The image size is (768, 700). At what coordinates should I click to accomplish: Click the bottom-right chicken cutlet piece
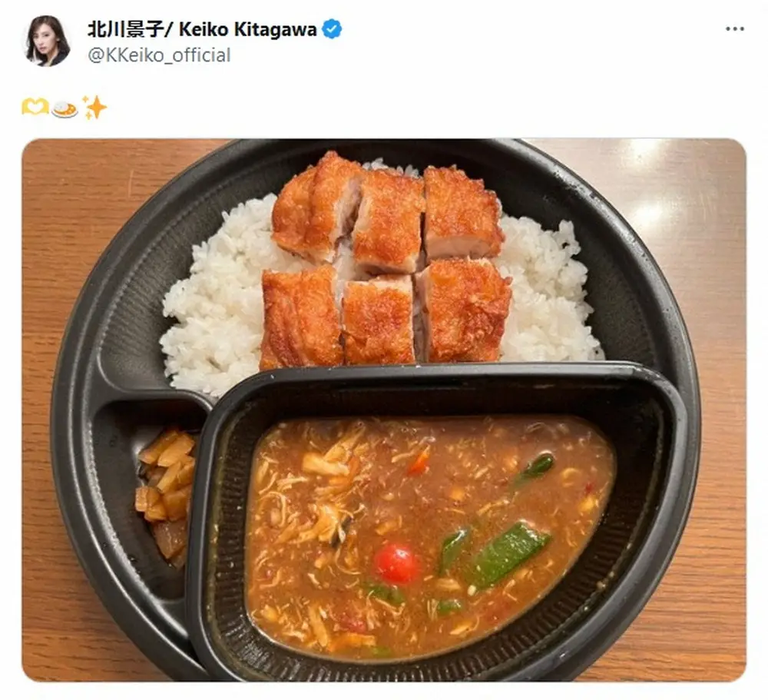[x=465, y=310]
